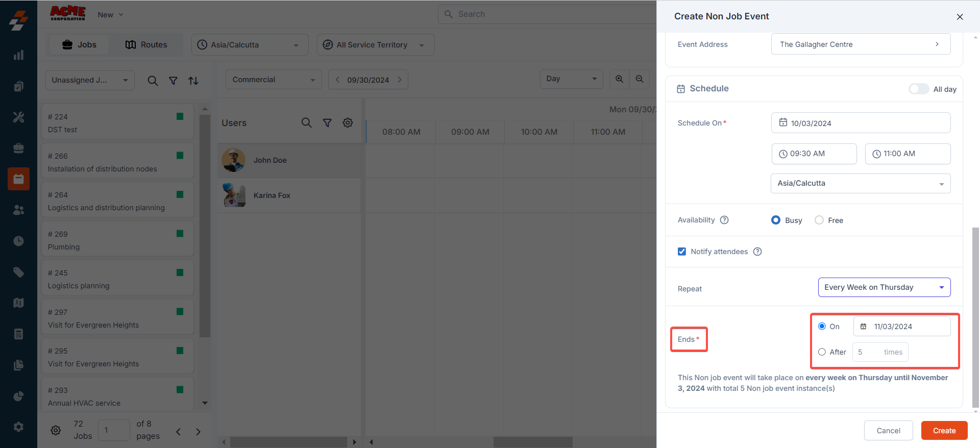Switch to the Jobs tab
The image size is (980, 448).
(80, 45)
